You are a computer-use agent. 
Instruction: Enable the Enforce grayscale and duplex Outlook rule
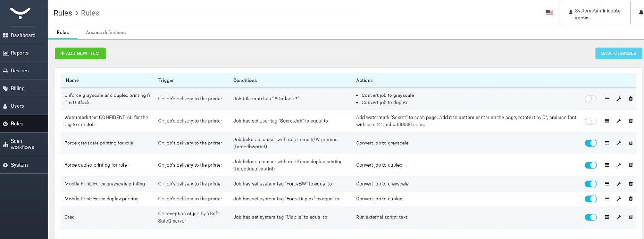pyautogui.click(x=590, y=99)
